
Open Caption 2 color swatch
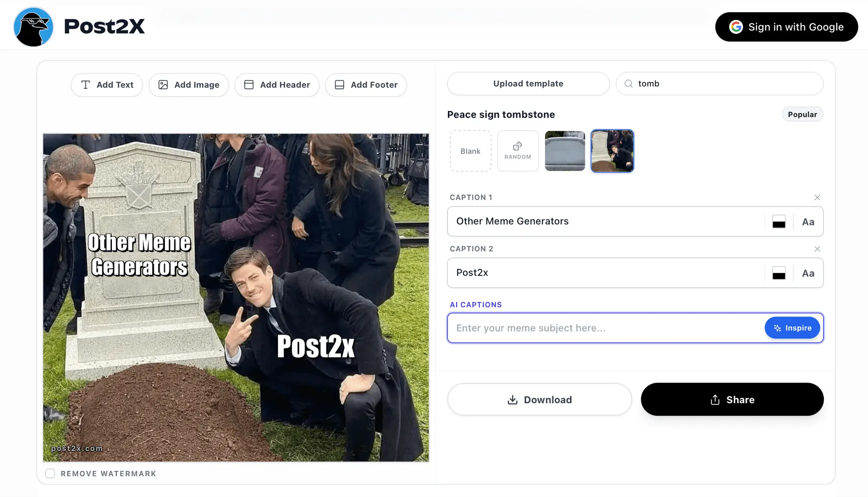(x=779, y=273)
